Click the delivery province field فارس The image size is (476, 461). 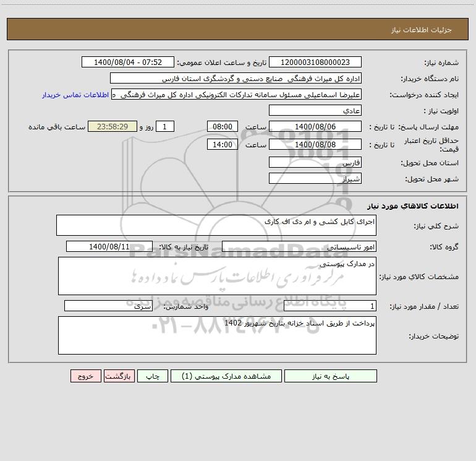[x=315, y=162]
